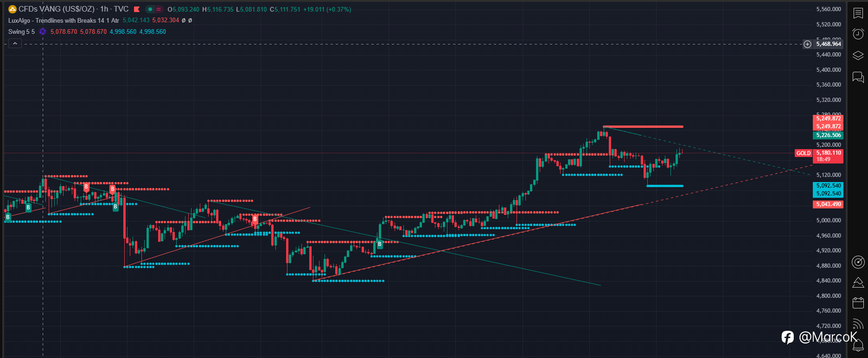868x358 pixels.
Task: Open the alerts clock icon
Action: click(858, 34)
